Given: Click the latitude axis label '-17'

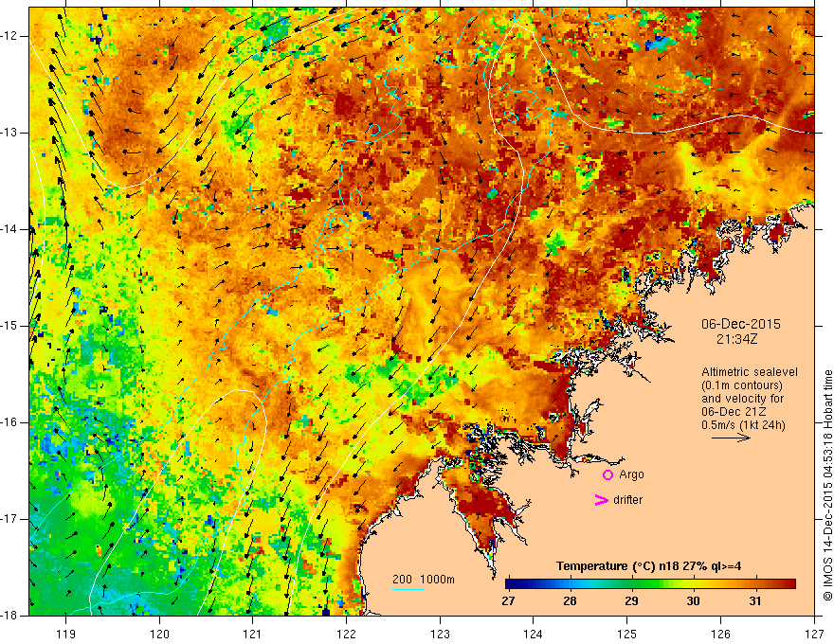Looking at the screenshot, I should click(x=9, y=519).
